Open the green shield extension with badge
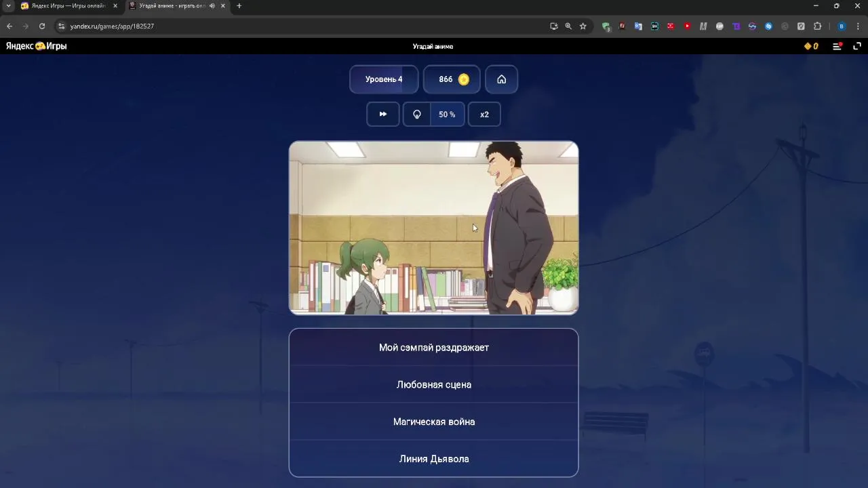This screenshot has height=488, width=868. point(606,26)
